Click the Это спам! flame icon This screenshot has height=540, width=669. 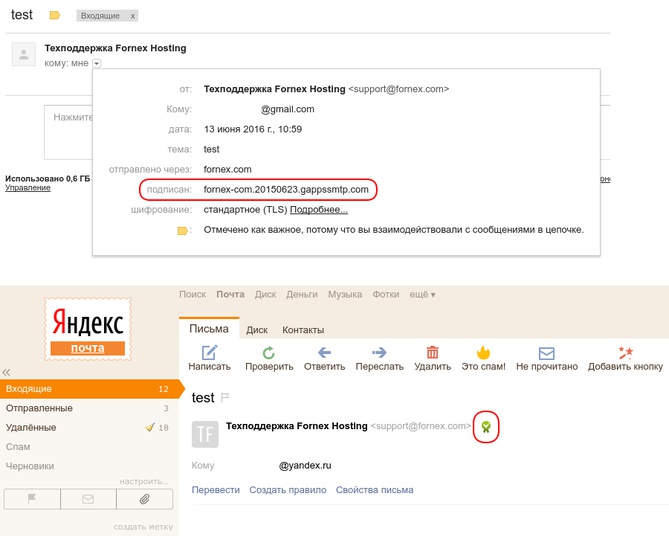483,353
